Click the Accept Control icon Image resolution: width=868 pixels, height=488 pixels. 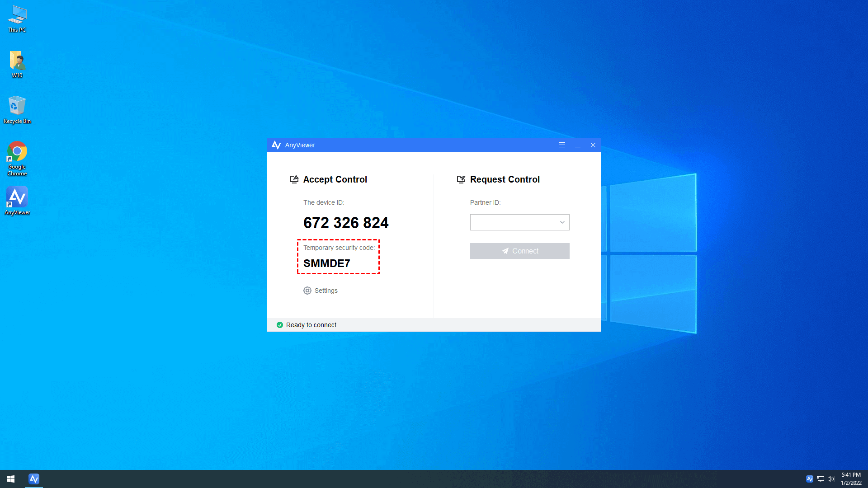click(294, 179)
